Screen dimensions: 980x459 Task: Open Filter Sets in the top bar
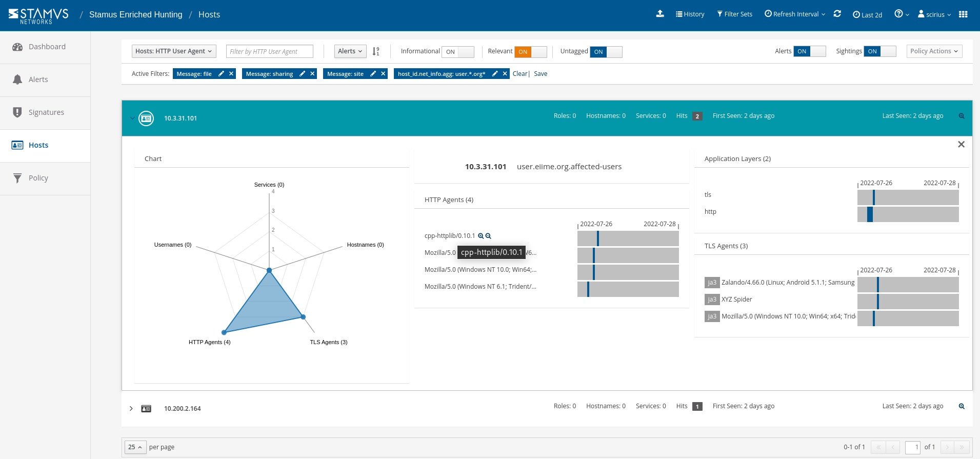734,14
